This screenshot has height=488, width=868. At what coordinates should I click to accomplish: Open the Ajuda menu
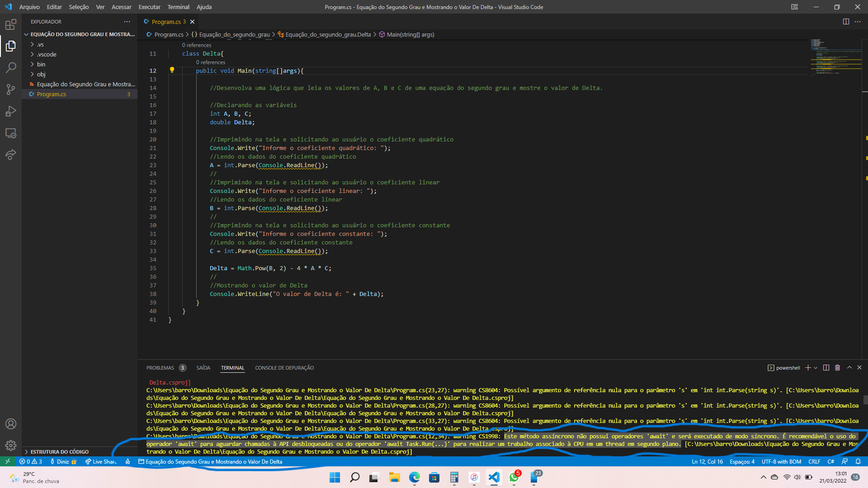pyautogui.click(x=204, y=7)
